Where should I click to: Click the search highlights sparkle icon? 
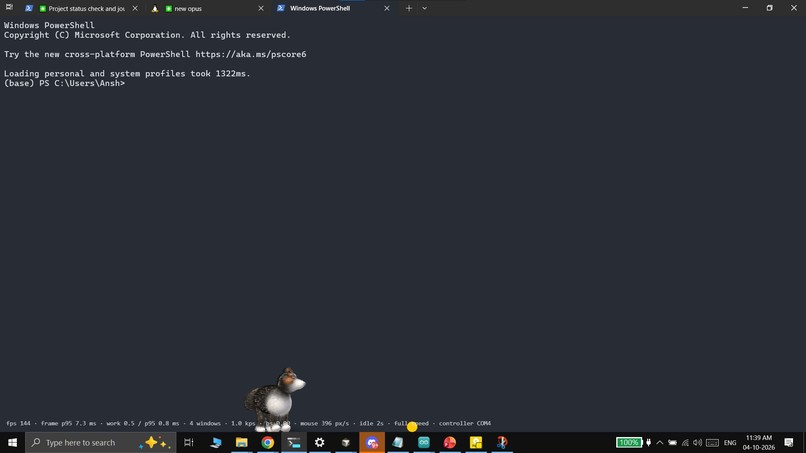155,442
